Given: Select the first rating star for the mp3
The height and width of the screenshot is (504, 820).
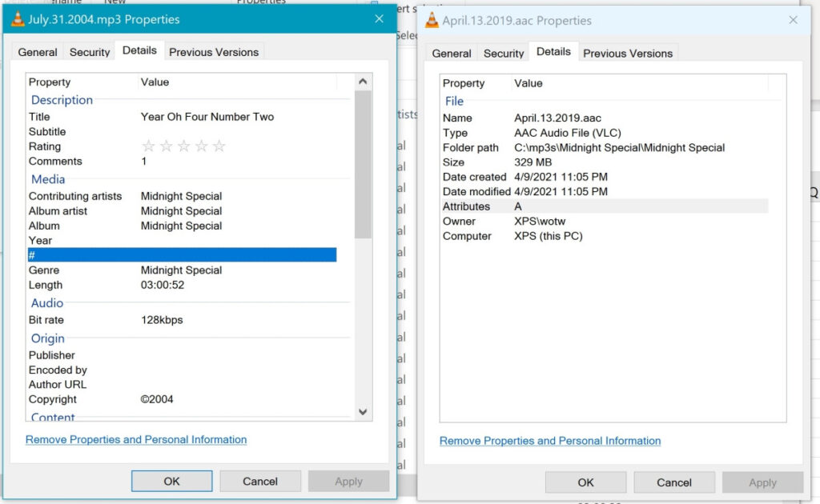Looking at the screenshot, I should 149,146.
